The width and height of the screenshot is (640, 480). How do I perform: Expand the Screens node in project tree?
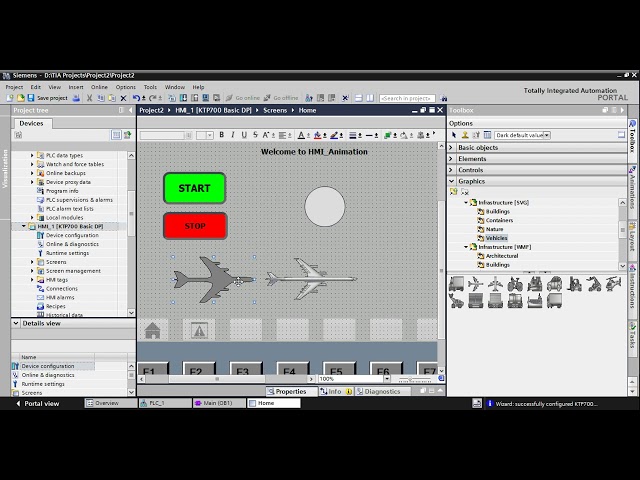(x=32, y=262)
